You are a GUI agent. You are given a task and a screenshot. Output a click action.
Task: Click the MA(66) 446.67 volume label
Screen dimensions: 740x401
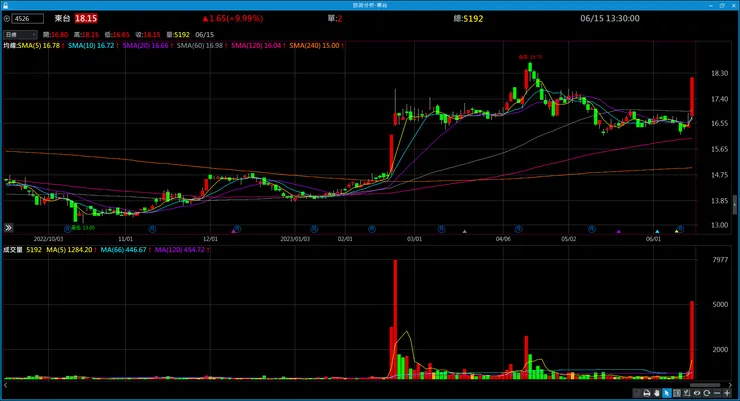(123, 250)
